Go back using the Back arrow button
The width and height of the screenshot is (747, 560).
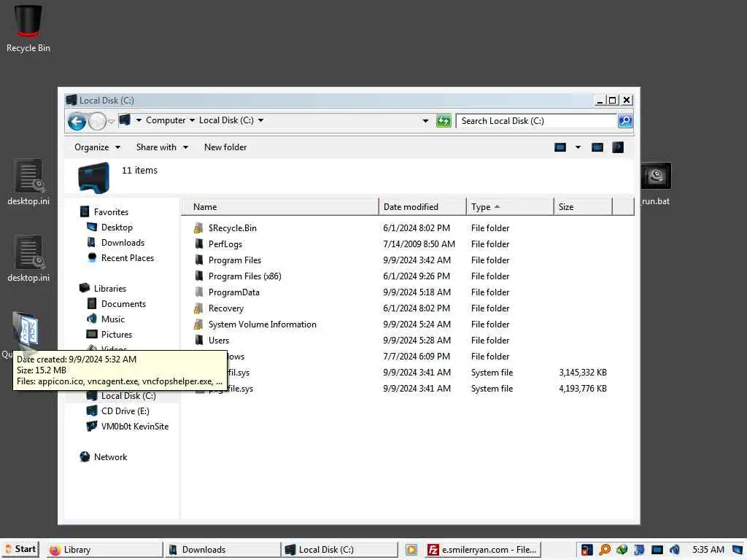[x=77, y=122]
